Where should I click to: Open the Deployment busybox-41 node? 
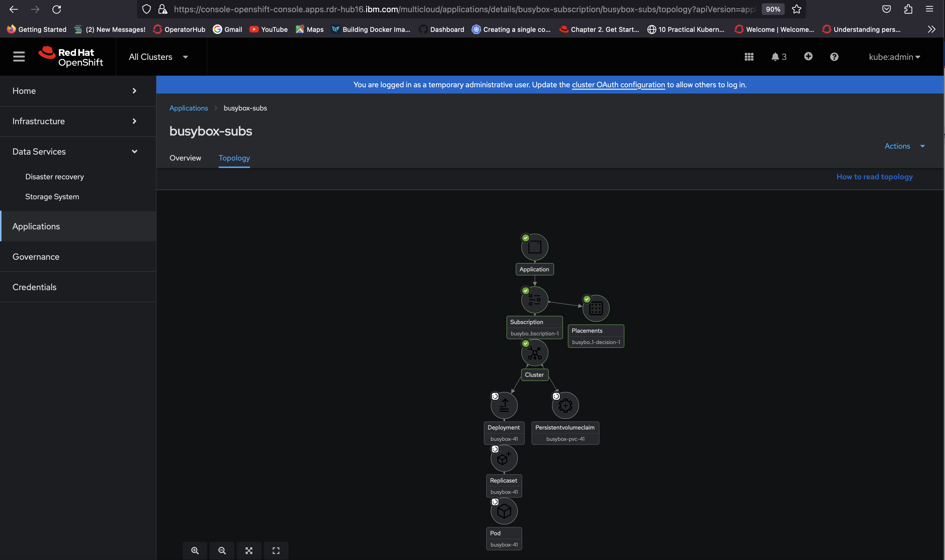tap(504, 406)
